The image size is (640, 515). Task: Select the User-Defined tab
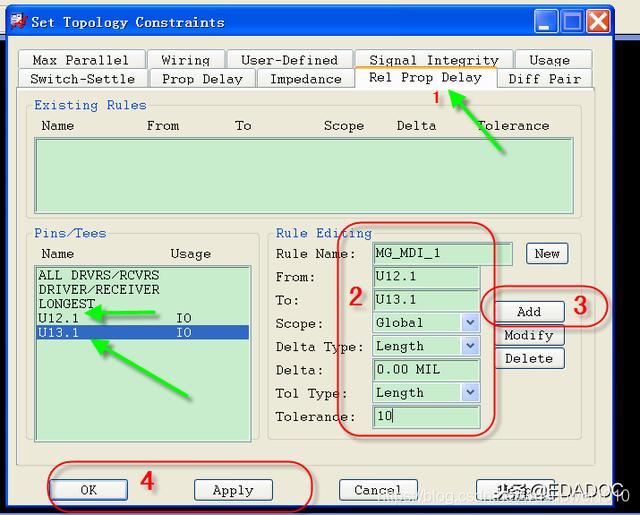point(290,60)
